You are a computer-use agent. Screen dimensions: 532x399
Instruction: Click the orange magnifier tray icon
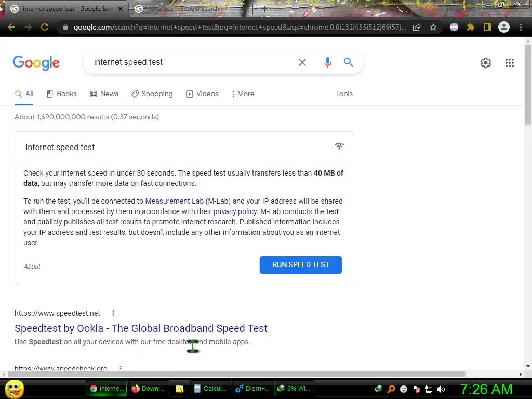tap(391, 389)
